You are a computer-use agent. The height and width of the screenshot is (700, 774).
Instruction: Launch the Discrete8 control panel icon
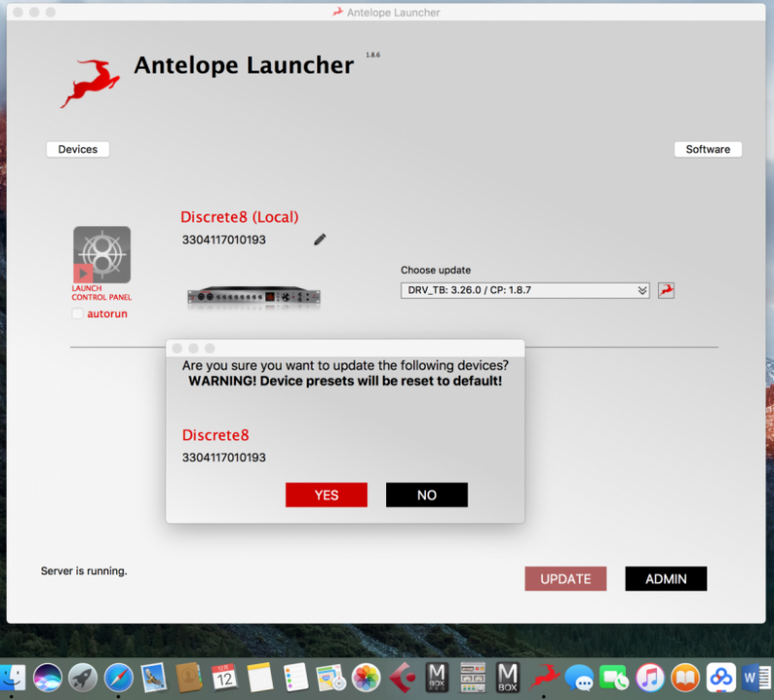tap(103, 254)
